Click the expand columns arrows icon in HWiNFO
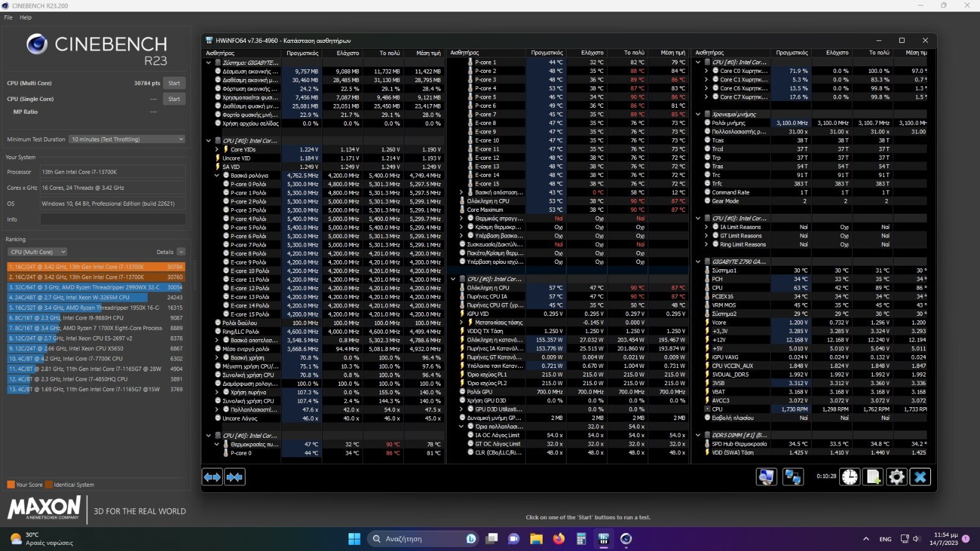Viewport: 980px width, 551px height. point(213,477)
